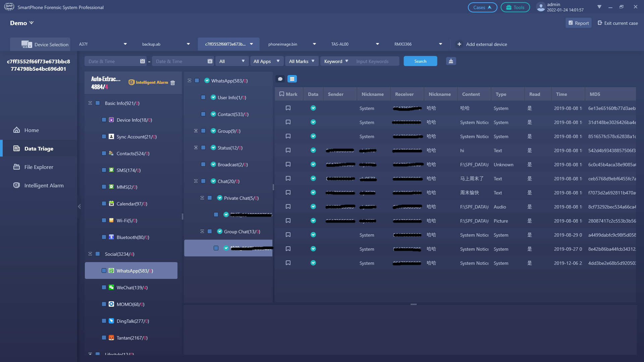Collapse the Social tree node
Viewport: 644px width, 362px height.
[90, 254]
